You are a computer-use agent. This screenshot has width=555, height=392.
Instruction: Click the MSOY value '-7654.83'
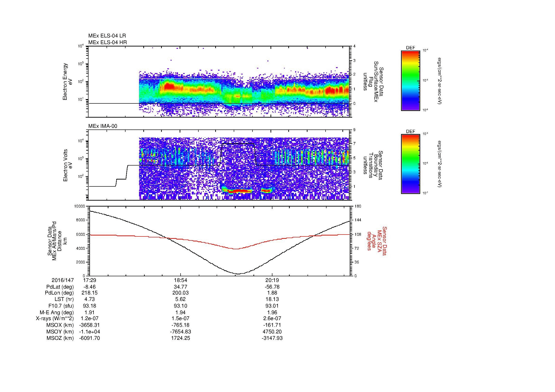coord(181,332)
